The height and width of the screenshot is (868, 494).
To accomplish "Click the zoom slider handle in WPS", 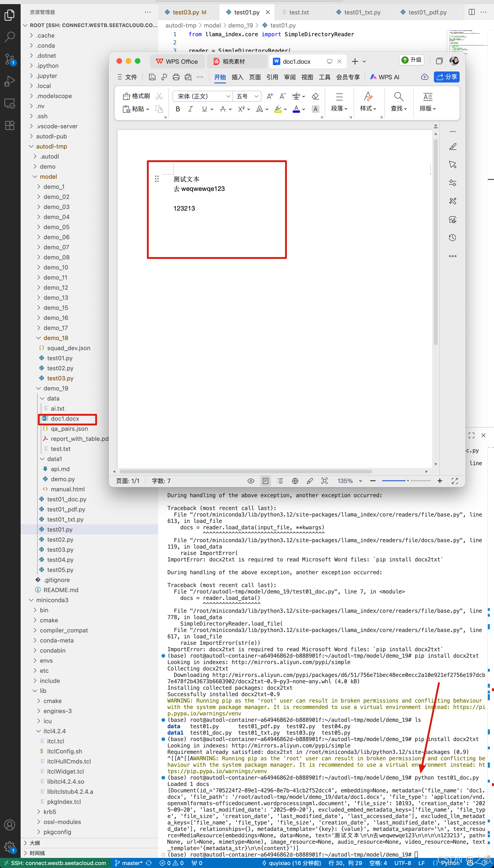I will click(x=408, y=481).
